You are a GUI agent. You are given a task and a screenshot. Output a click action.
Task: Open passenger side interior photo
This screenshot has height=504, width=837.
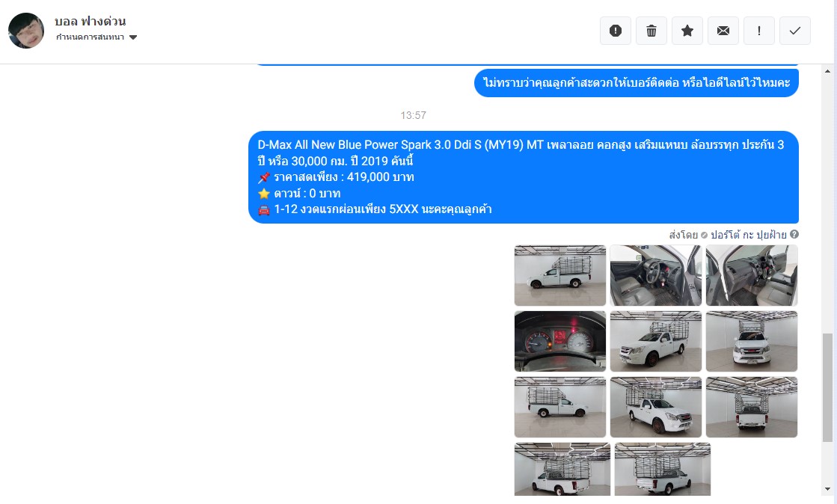pos(752,275)
